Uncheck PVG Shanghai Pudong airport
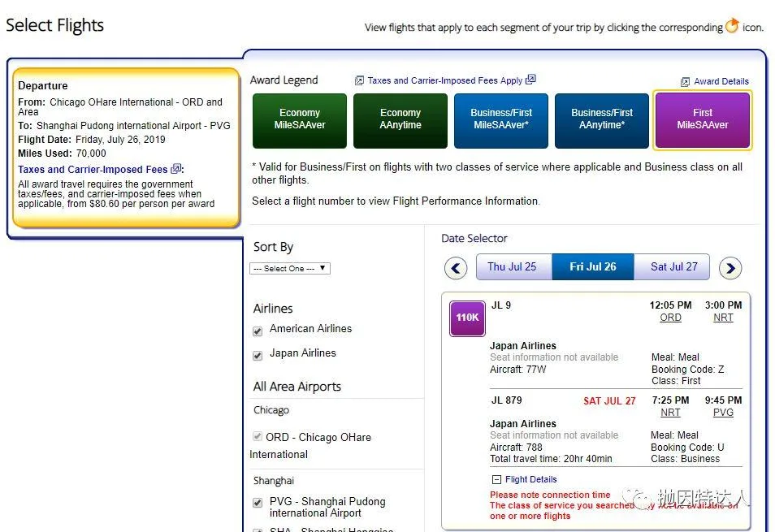Viewport: 775px width, 532px height. pyautogui.click(x=258, y=503)
